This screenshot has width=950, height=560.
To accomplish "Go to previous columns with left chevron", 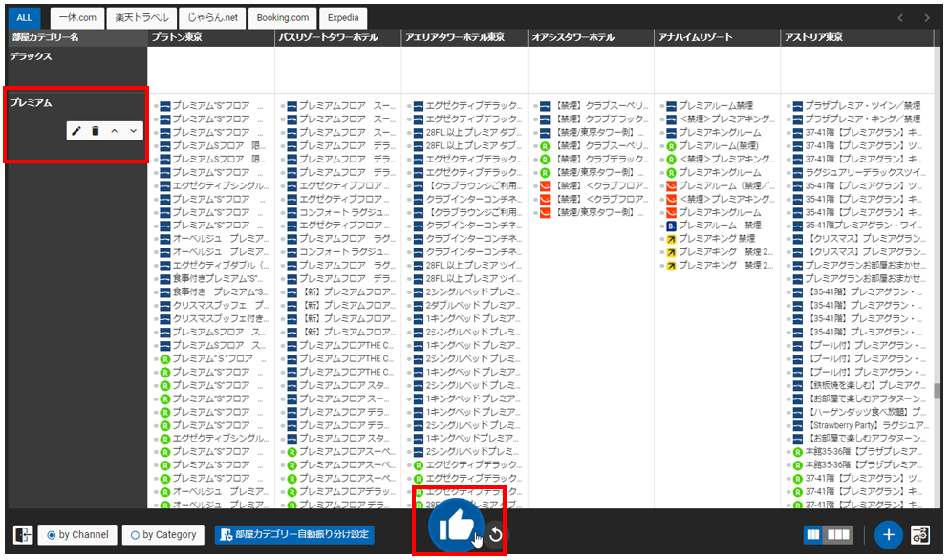I will click(899, 17).
